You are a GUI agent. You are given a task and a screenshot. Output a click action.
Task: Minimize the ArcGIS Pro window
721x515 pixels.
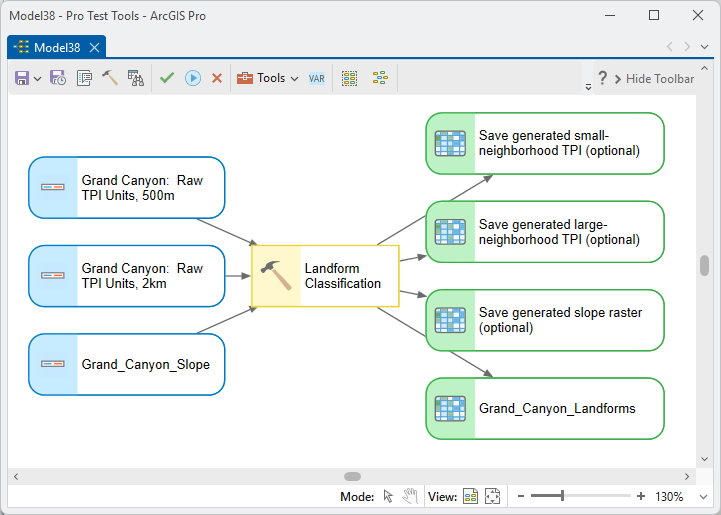pos(610,15)
